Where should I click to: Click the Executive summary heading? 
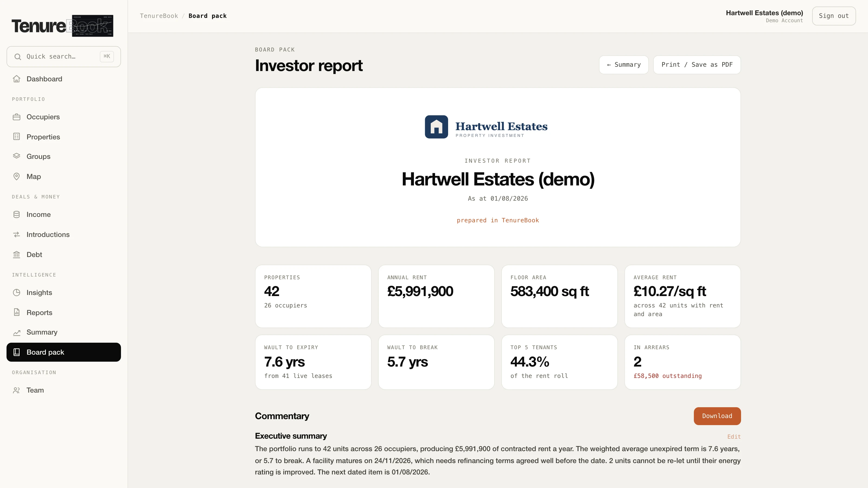coord(291,436)
